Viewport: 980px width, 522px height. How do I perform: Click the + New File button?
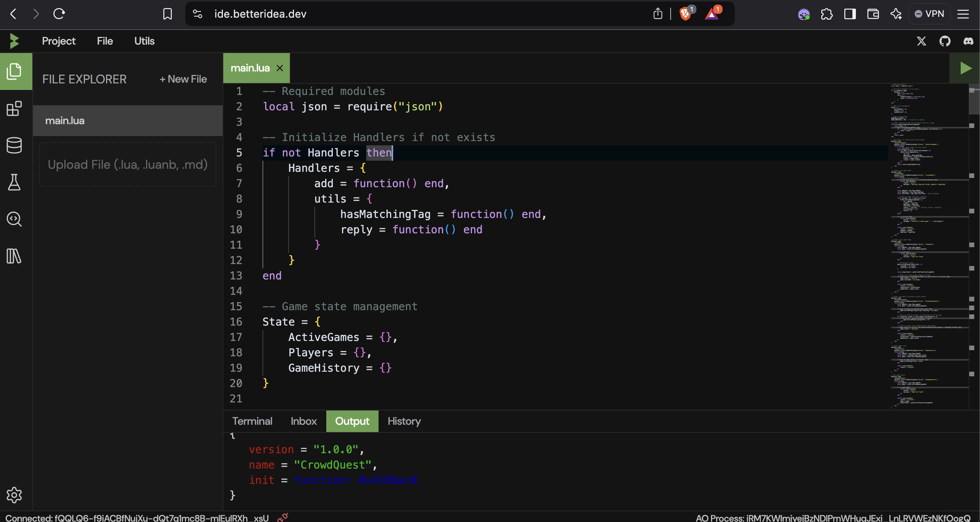tap(183, 79)
